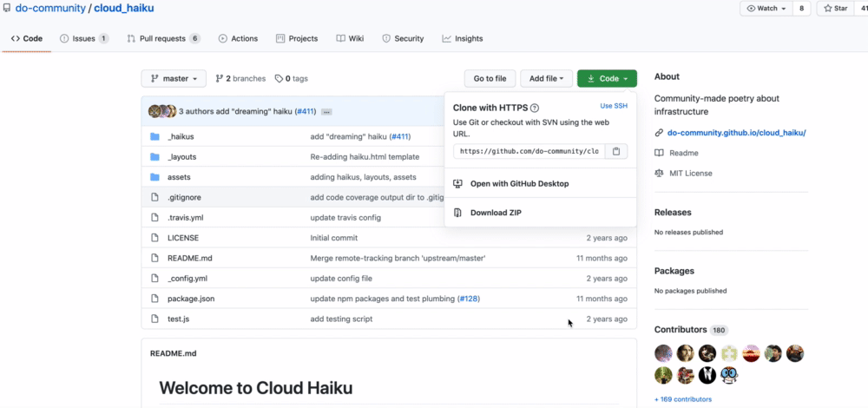Show the + 169 contributors link
This screenshot has height=408, width=868.
click(x=683, y=399)
